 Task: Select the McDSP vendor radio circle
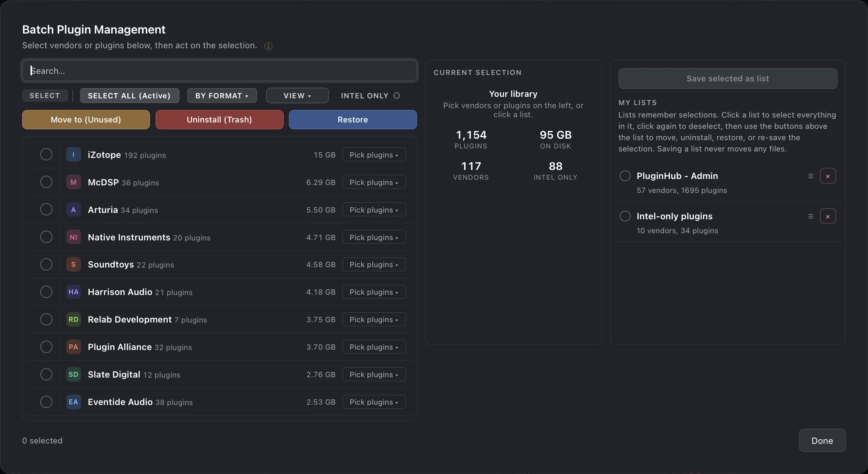pyautogui.click(x=46, y=182)
